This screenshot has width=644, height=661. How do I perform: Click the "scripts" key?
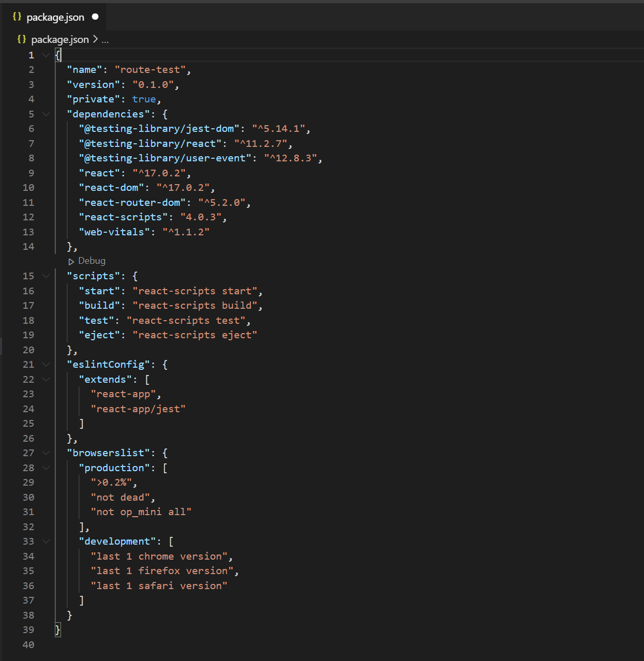tap(93, 276)
